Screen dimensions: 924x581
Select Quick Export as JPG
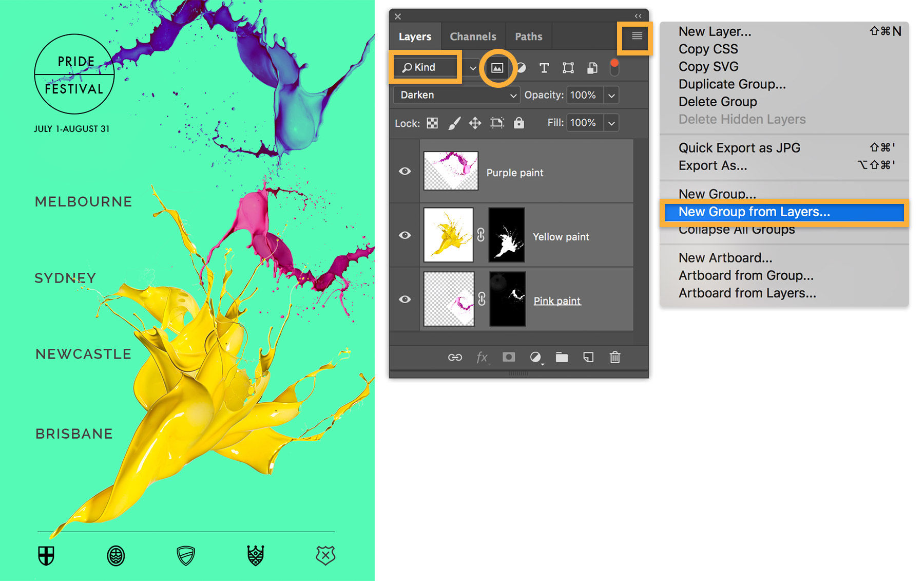739,147
